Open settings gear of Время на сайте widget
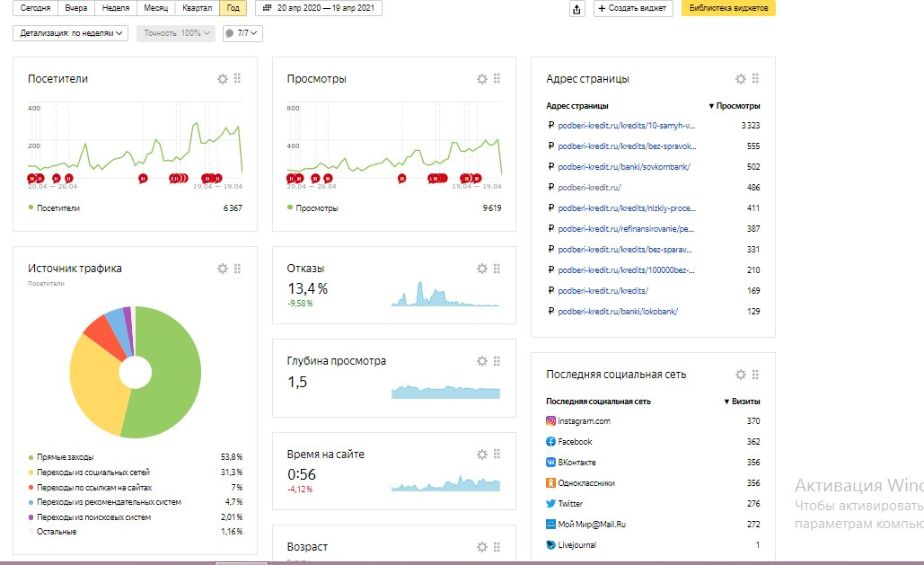The image size is (924, 565). [482, 455]
